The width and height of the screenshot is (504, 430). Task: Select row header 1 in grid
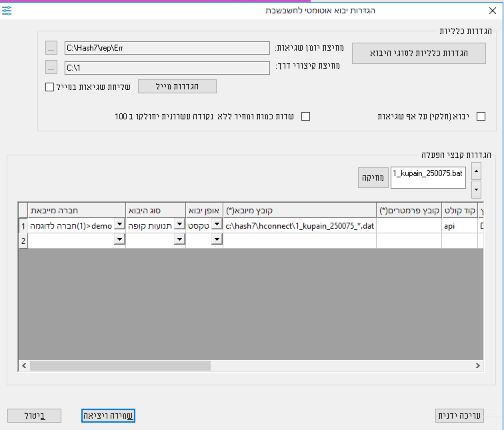pyautogui.click(x=23, y=226)
